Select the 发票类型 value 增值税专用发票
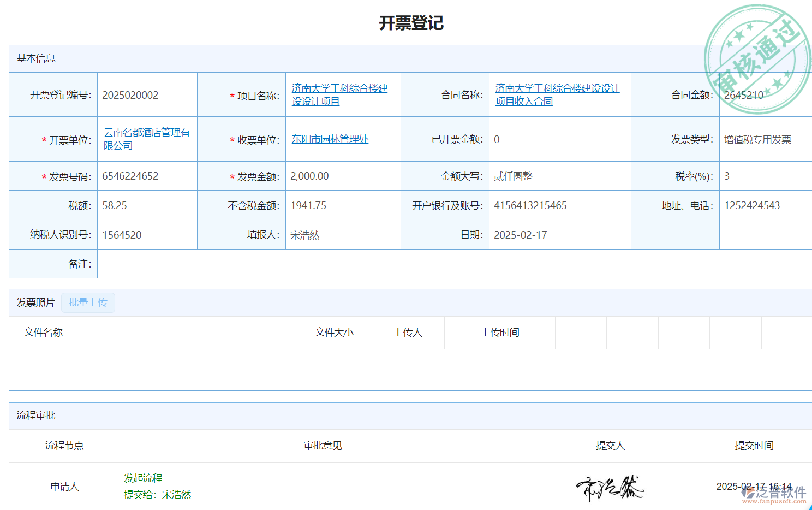The image size is (812, 510). [x=757, y=140]
